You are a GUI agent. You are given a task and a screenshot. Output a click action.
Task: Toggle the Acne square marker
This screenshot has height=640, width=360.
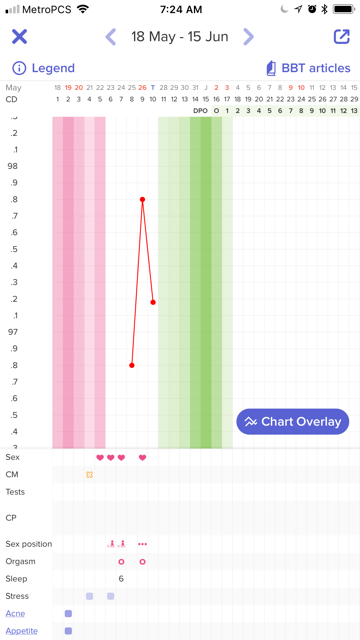tap(68, 613)
